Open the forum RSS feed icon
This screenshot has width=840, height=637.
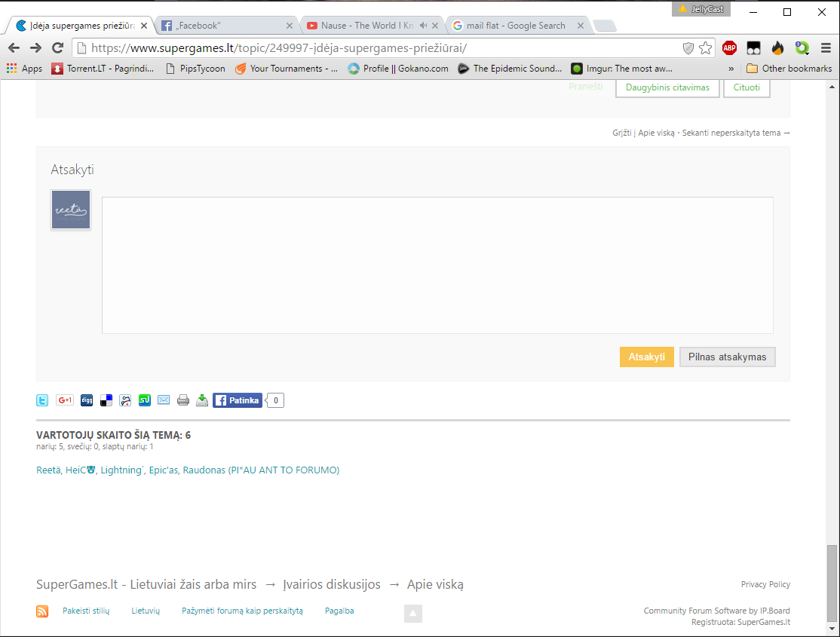[x=42, y=611]
